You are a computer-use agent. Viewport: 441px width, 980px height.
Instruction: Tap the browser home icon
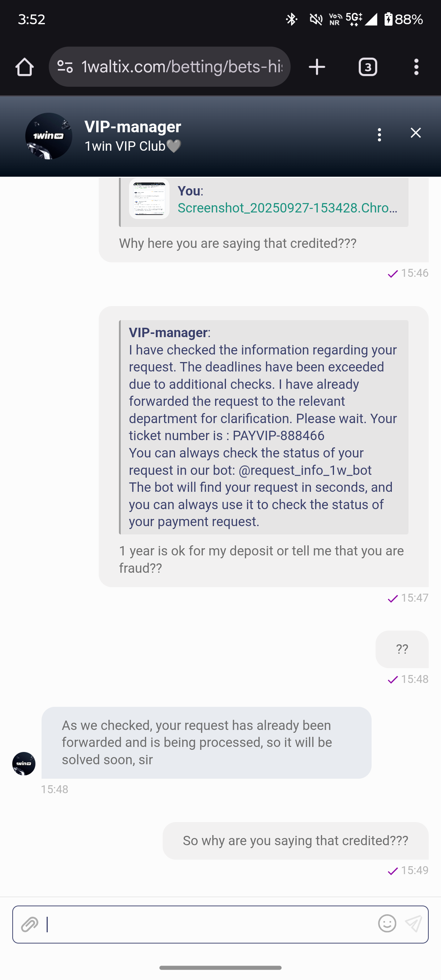(25, 67)
